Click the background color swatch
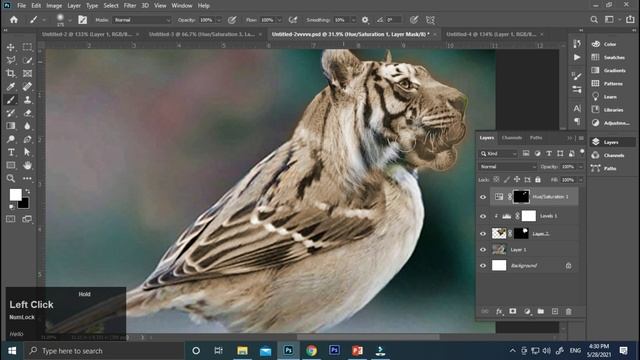This screenshot has height=360, width=640. click(24, 203)
